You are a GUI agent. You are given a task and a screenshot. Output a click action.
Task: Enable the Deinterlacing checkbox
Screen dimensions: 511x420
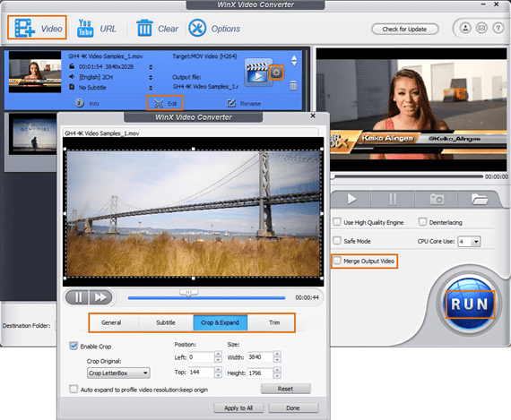[422, 222]
